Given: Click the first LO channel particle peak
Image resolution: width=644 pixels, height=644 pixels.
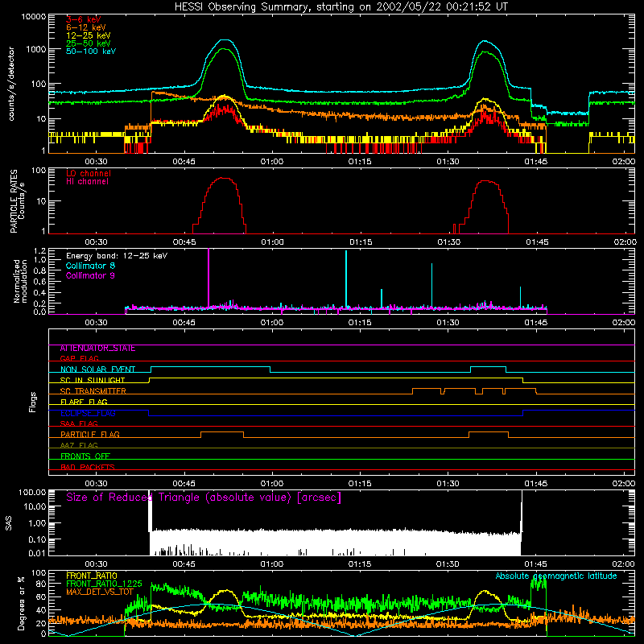Looking at the screenshot, I should (222, 178).
